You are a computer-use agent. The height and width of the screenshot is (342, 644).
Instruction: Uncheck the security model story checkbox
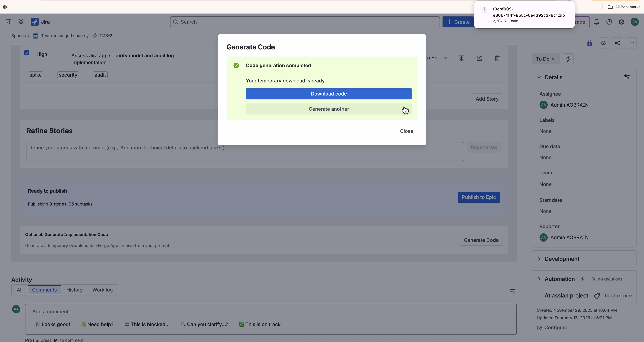tap(27, 53)
